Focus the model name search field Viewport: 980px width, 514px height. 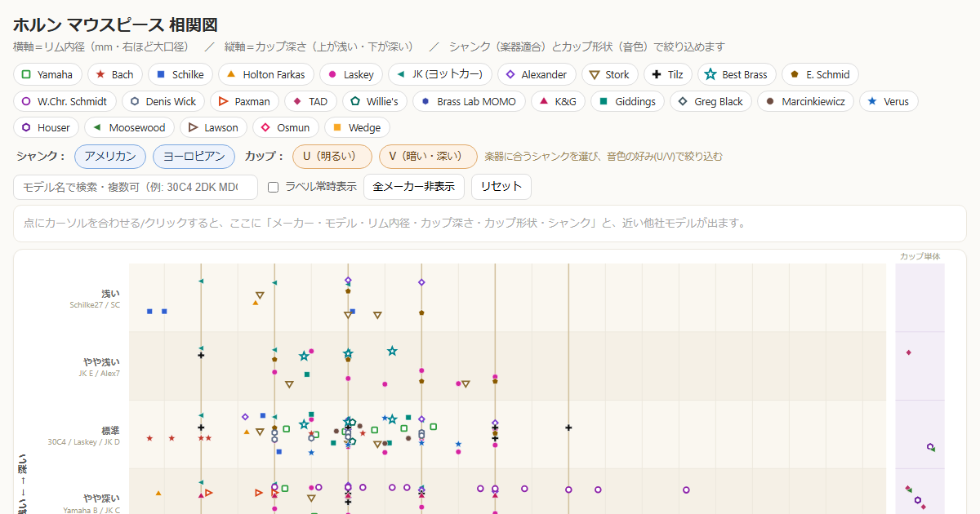[x=136, y=187]
